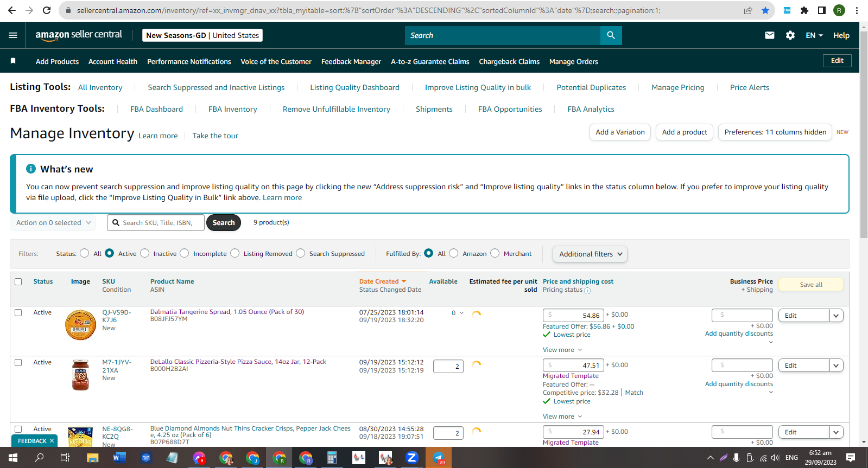Select the Dalmatia Tangerine Spread row checkbox

click(18, 313)
